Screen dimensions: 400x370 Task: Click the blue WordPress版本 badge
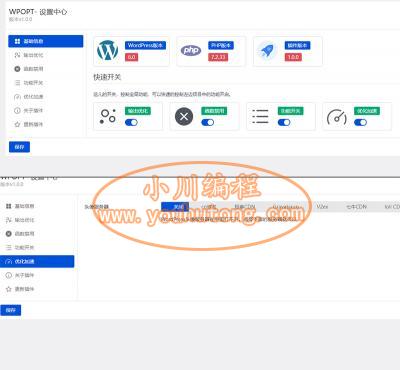click(x=145, y=45)
